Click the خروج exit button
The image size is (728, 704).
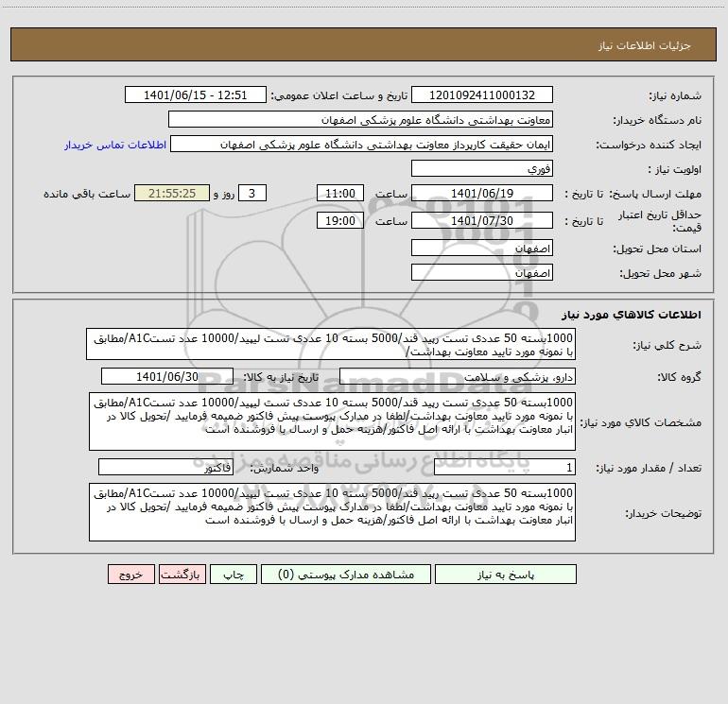click(130, 575)
